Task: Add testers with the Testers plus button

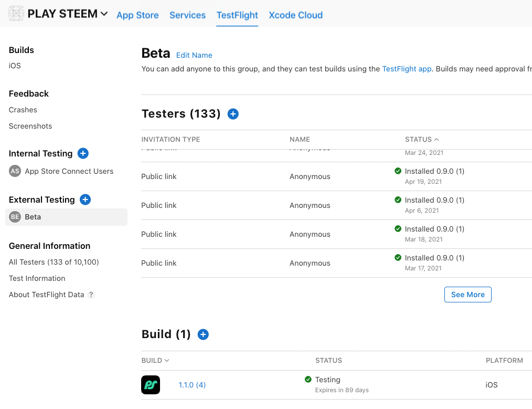Action: click(233, 114)
